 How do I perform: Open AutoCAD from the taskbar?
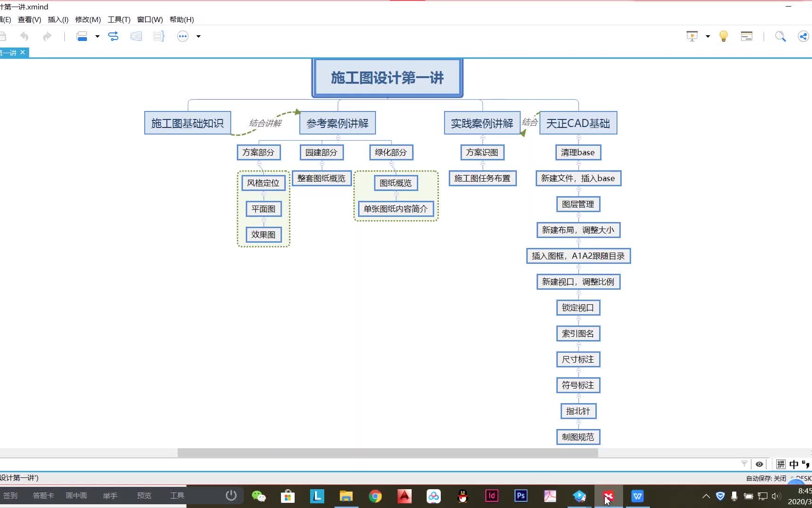tap(404, 496)
